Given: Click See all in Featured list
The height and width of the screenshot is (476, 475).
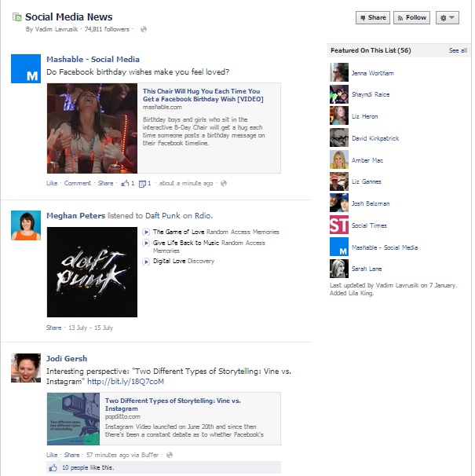Looking at the screenshot, I should coord(458,50).
